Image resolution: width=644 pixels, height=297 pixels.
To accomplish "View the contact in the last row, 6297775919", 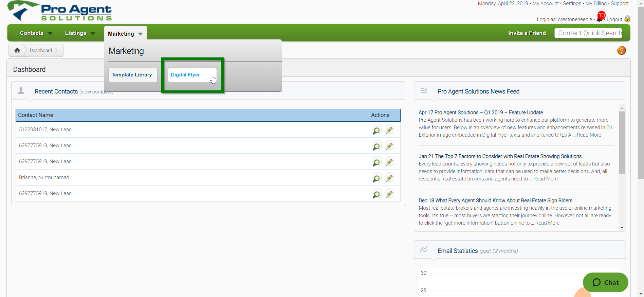I will click(x=376, y=194).
